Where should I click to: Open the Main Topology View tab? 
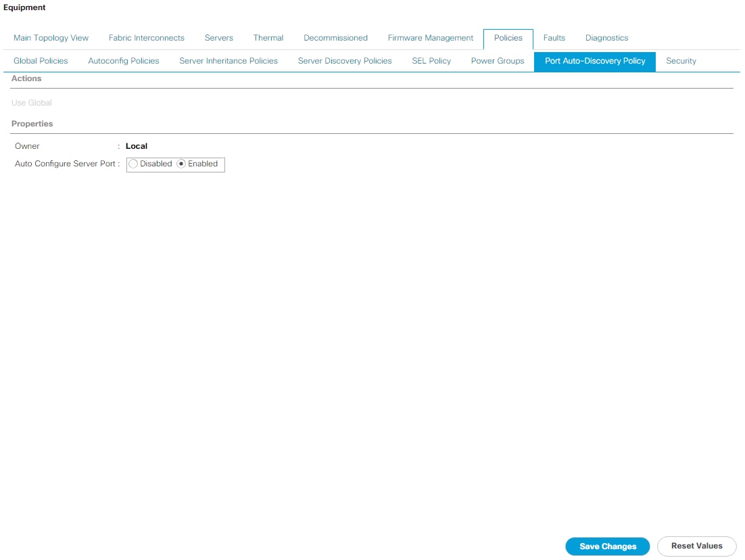click(x=51, y=38)
